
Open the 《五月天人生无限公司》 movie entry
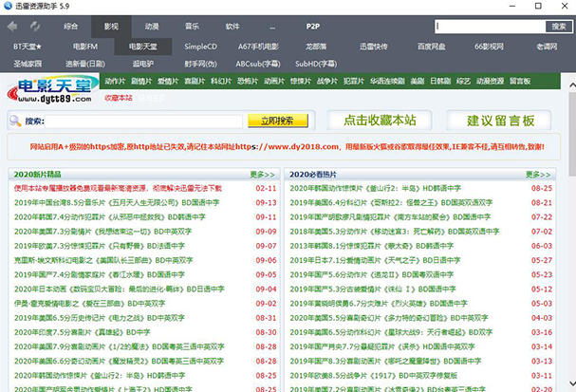(x=117, y=203)
